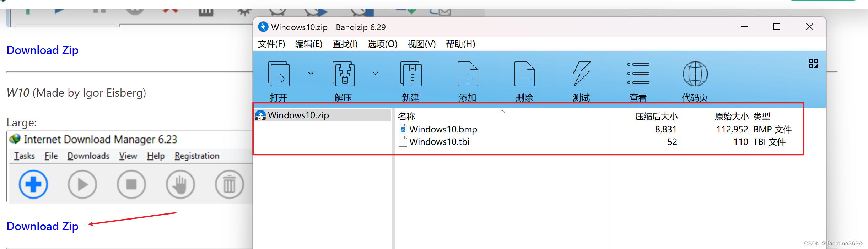Image resolution: width=868 pixels, height=249 pixels.
Task: Sort by 名称 column header
Action: pos(406,116)
